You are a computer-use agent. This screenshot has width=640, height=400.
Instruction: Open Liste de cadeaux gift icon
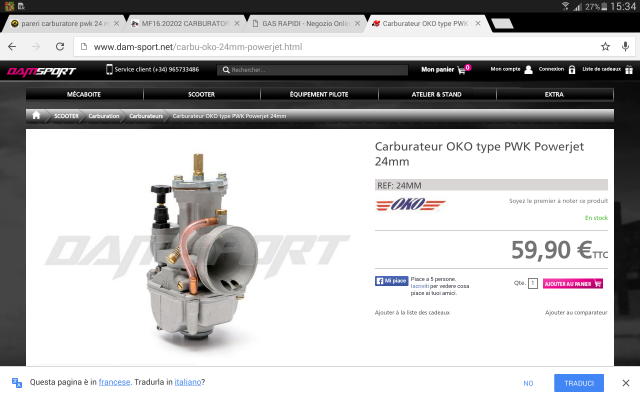(629, 70)
